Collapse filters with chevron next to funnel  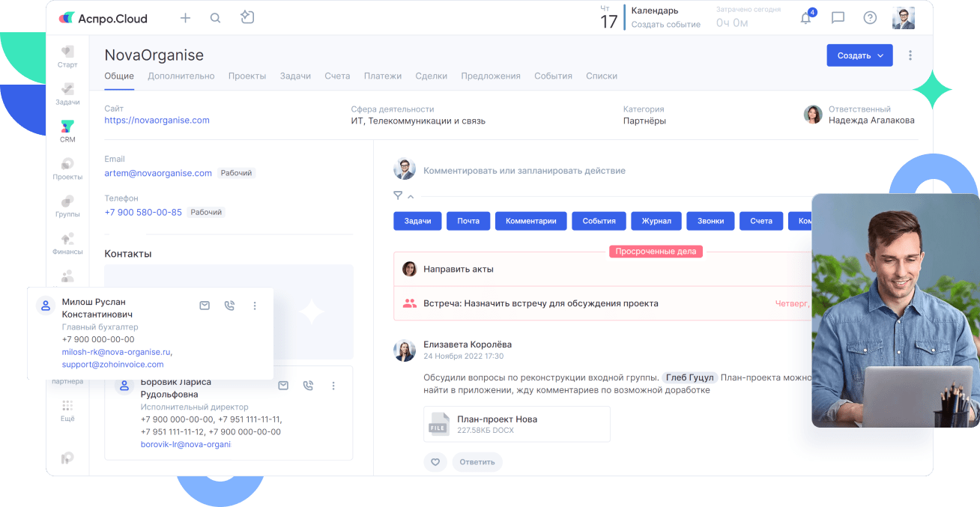pos(411,196)
